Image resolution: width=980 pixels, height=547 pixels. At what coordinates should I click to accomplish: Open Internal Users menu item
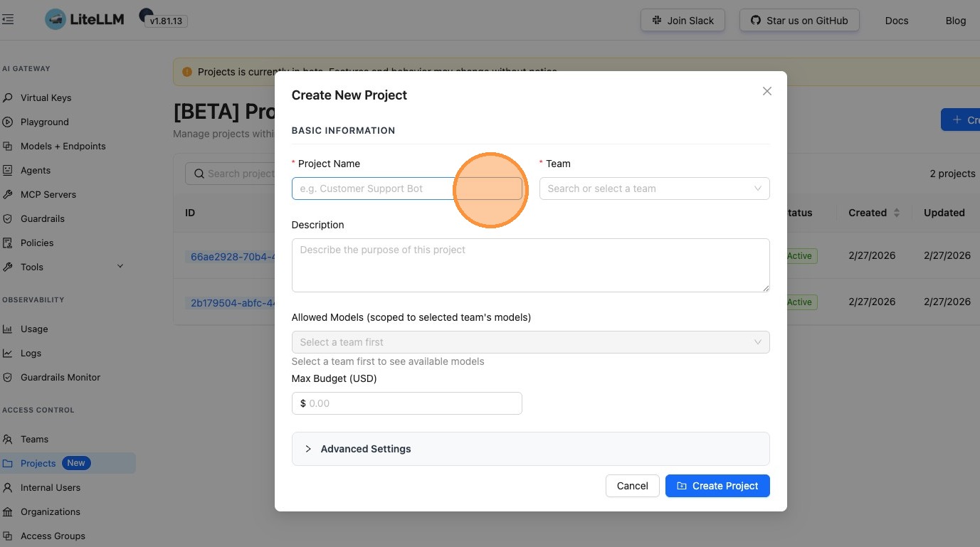[x=50, y=487]
